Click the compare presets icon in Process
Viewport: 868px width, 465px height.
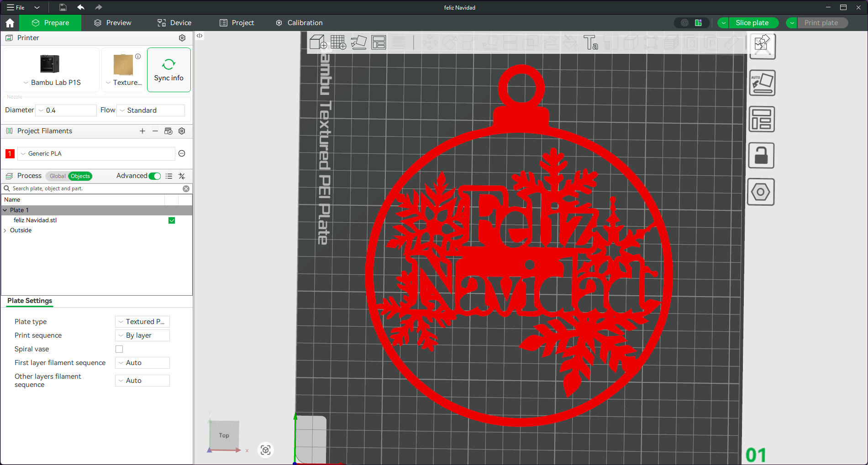[x=182, y=176]
